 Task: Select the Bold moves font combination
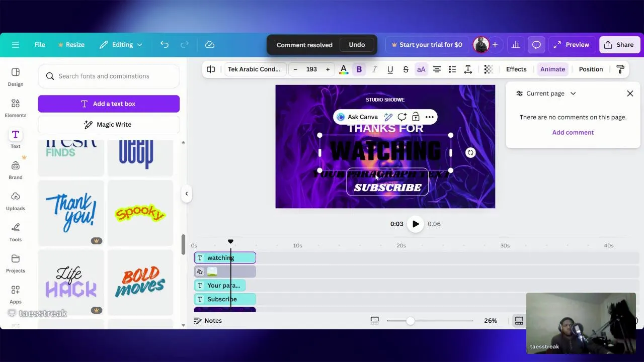(140, 282)
